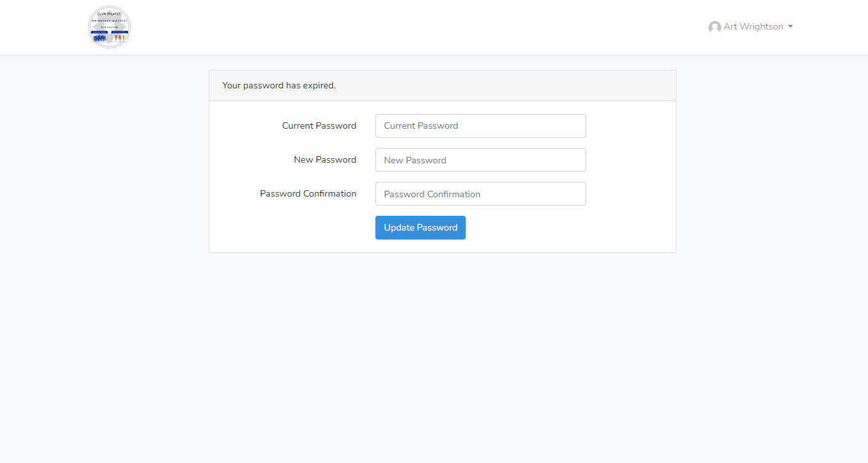Screen dimensions: 868x463
Task: Click the colorful dancing figures in the logo
Action: coord(119,38)
